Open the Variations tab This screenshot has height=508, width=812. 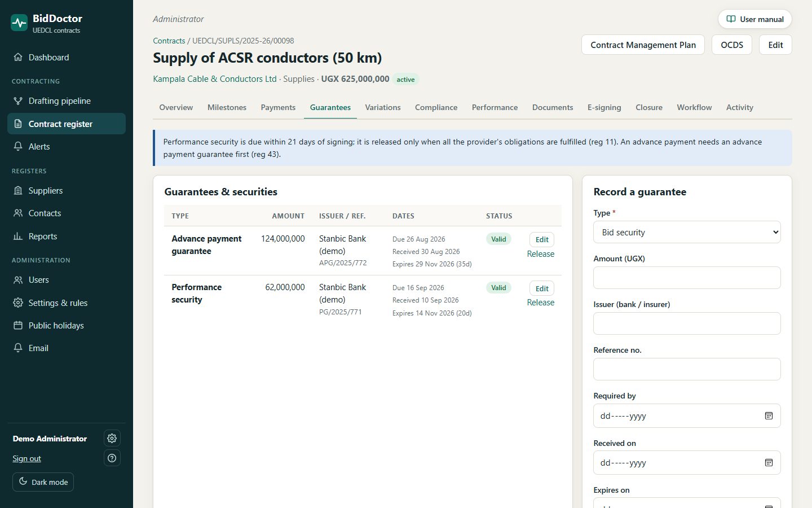[383, 107]
